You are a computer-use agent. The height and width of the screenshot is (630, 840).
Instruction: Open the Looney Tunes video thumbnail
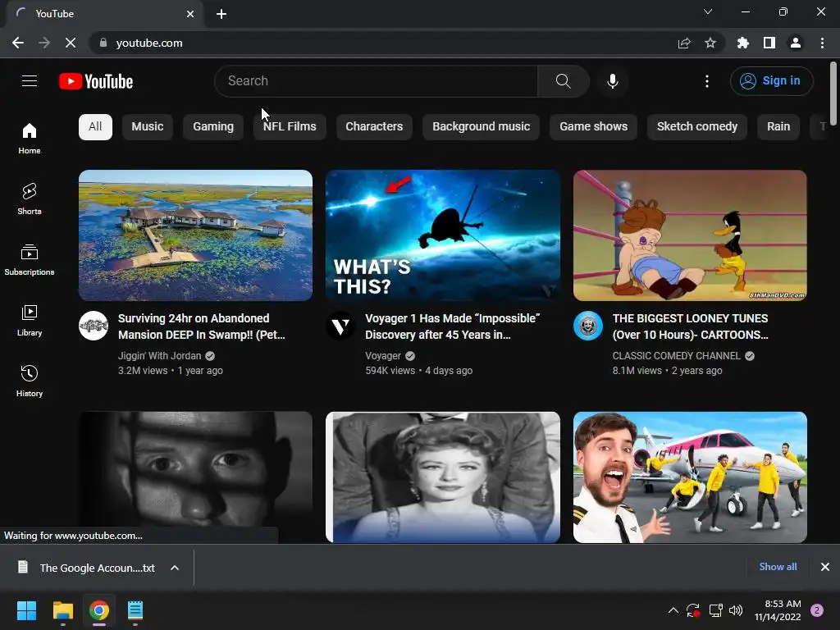[690, 235]
